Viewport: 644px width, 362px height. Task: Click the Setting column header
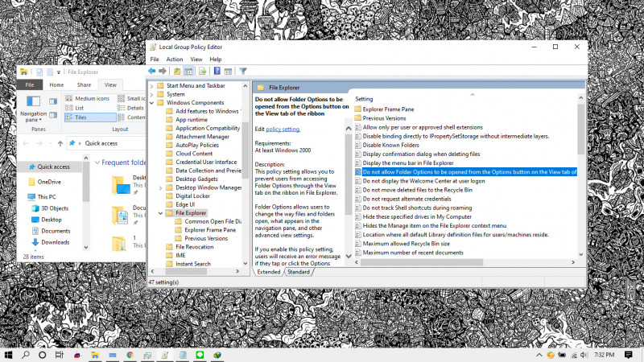[x=364, y=99]
